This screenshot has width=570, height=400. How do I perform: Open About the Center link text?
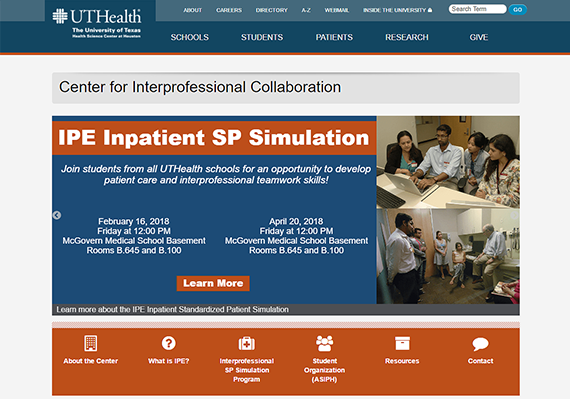(x=91, y=361)
